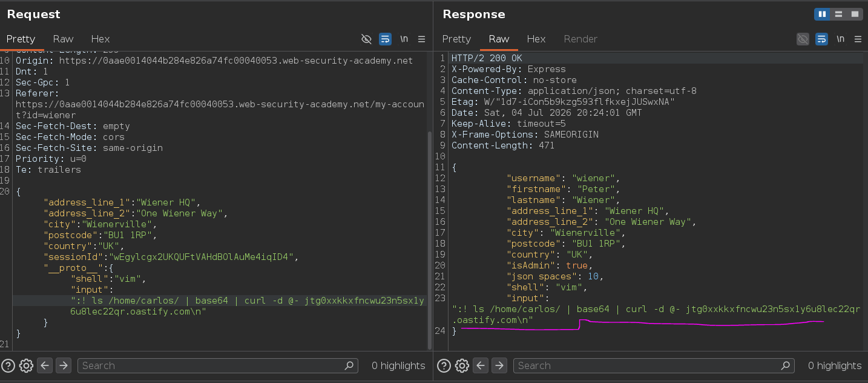
Task: Switch Request panel to Raw tab
Action: tap(63, 39)
